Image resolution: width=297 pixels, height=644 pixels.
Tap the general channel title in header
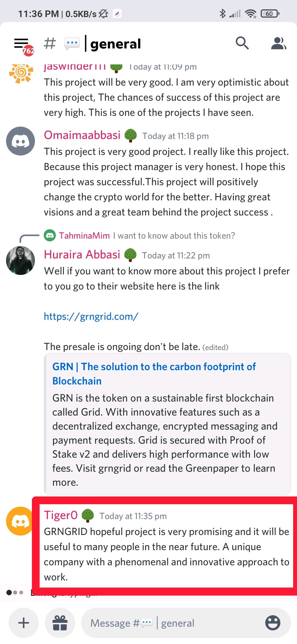point(116,44)
